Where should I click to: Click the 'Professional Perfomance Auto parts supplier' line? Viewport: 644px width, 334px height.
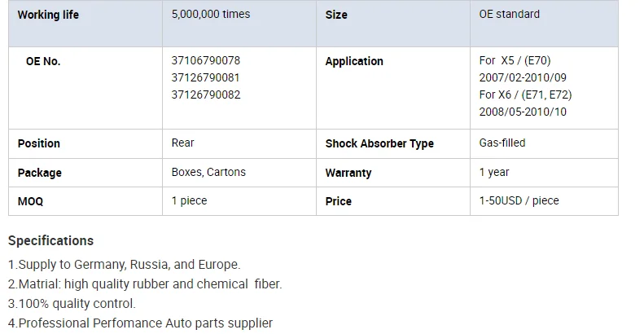(x=140, y=323)
